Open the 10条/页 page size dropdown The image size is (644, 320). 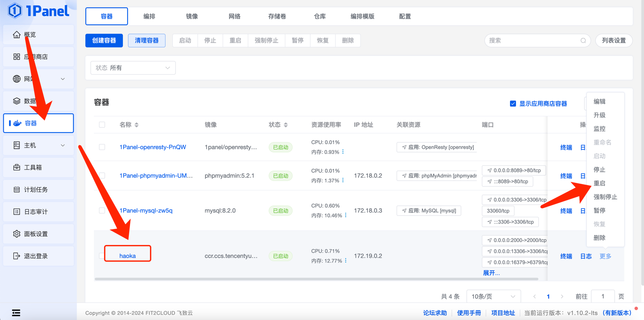(493, 296)
